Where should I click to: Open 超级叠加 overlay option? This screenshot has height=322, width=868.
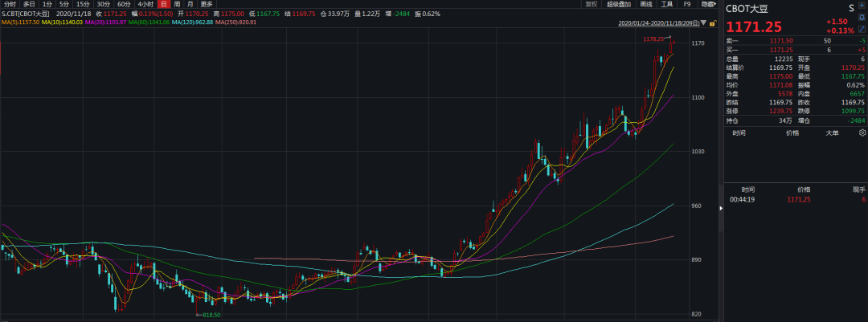pyautogui.click(x=619, y=5)
